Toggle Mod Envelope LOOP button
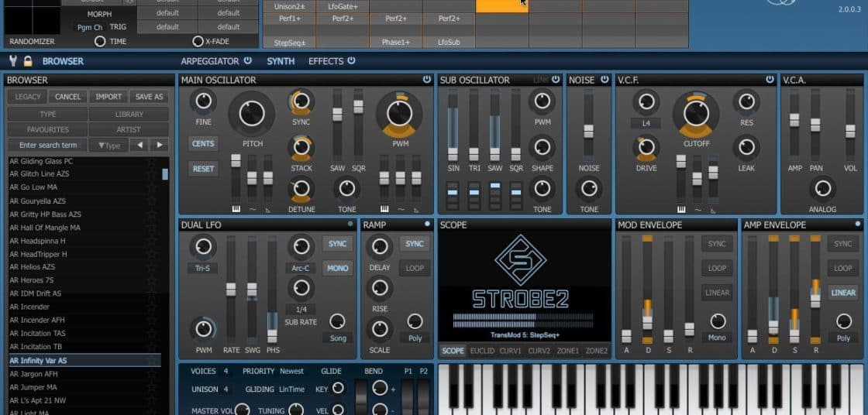Image resolution: width=868 pixels, height=415 pixels. click(x=717, y=269)
